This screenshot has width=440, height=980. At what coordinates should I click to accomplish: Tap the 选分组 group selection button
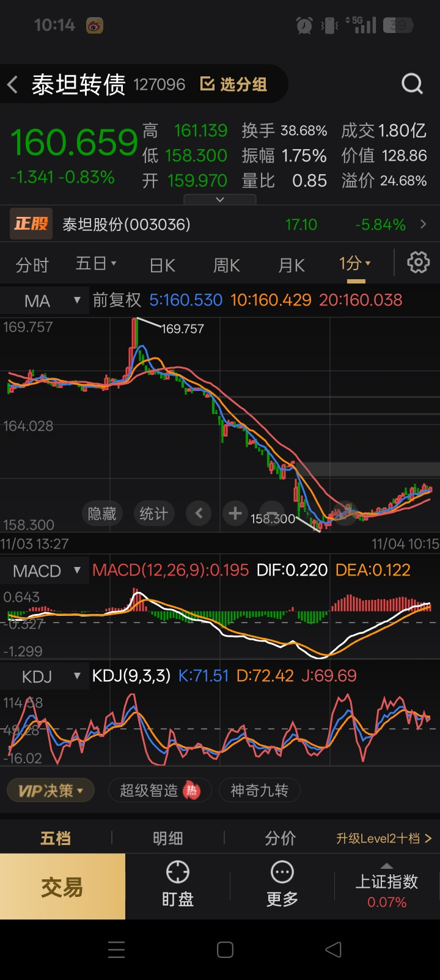tap(234, 84)
